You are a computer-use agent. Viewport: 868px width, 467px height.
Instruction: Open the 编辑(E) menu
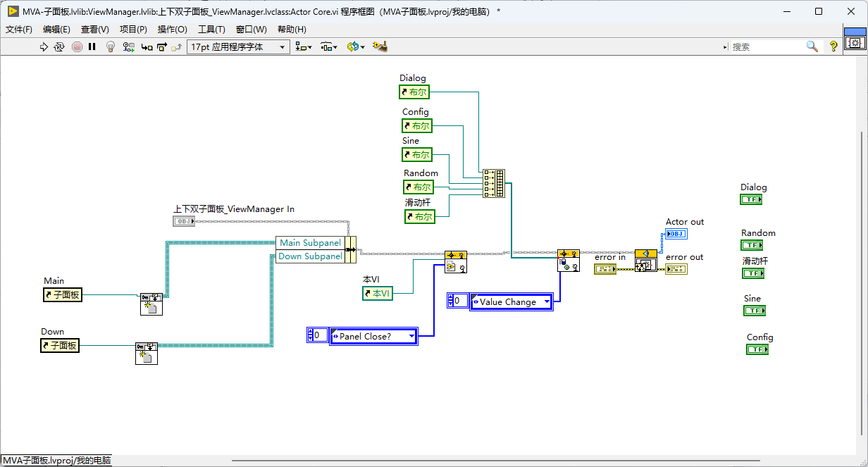coord(56,29)
